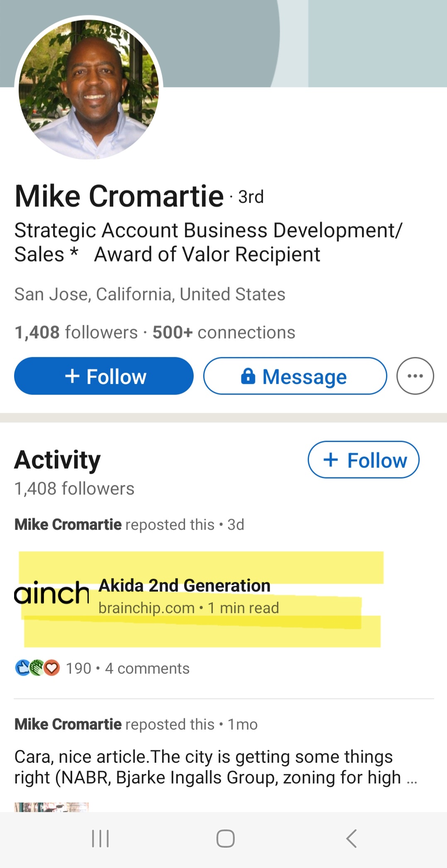Viewport: 447px width, 868px height.
Task: Open the Activity section heading
Action: [57, 460]
